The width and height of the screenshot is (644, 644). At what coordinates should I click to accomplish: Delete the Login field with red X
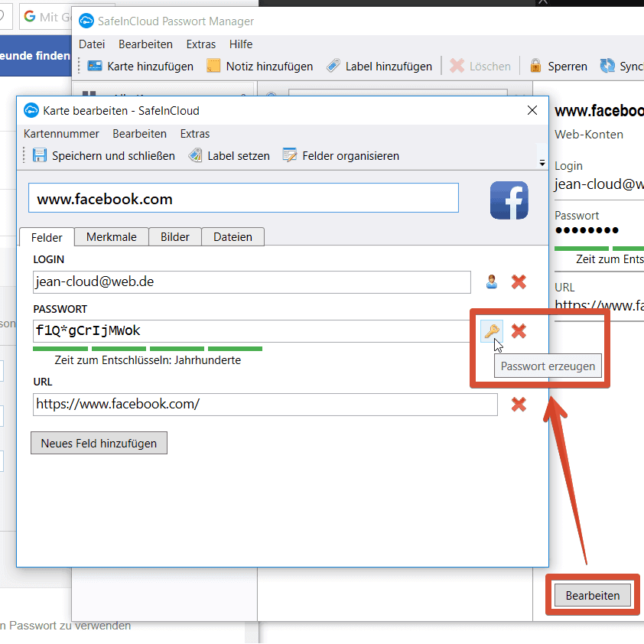point(519,281)
